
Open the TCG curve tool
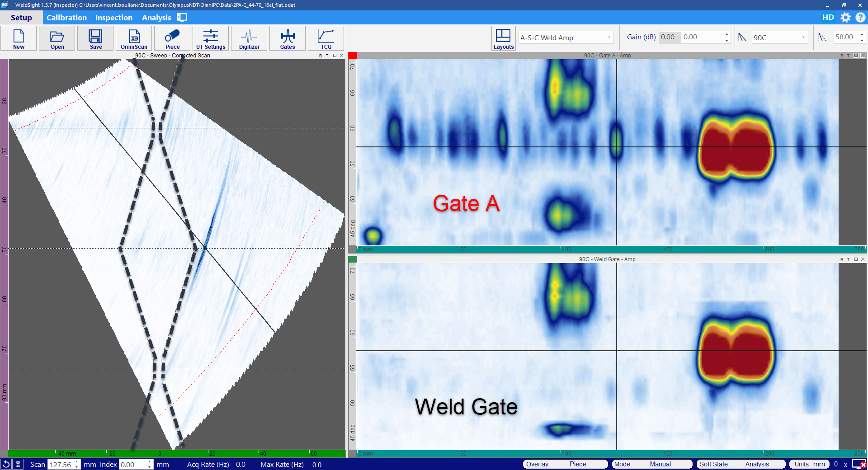[x=326, y=38]
